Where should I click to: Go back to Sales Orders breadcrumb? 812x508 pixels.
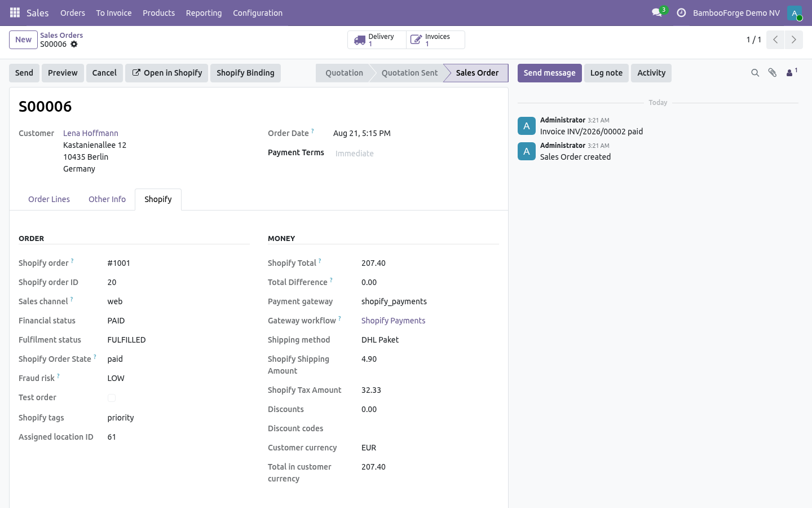61,35
